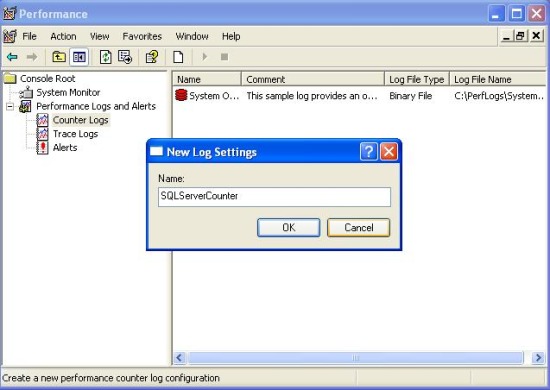Minimize the inner MMC console window
Image resolution: width=550 pixels, height=390 pixels.
tap(506, 36)
